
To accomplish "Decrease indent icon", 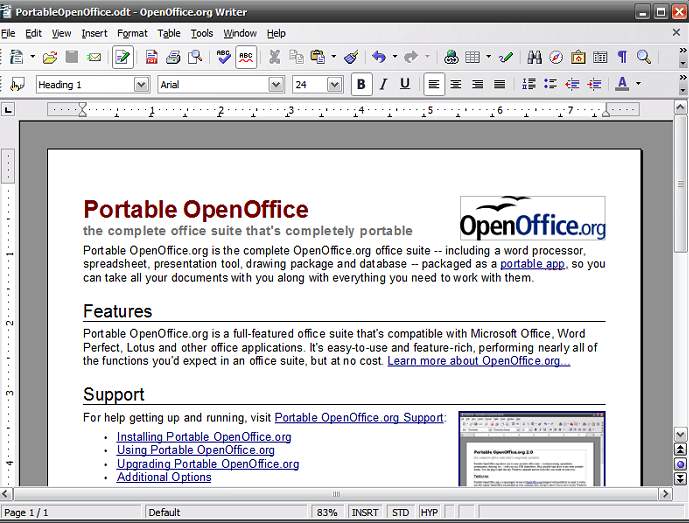I will click(572, 84).
